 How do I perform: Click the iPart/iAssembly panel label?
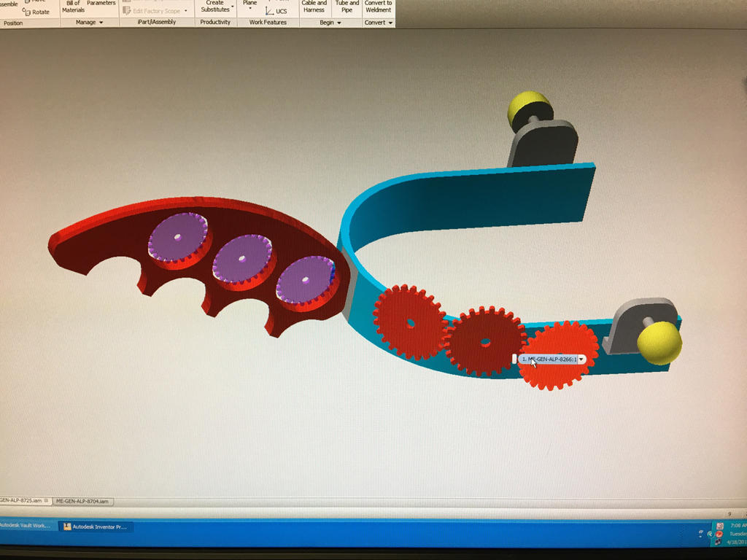156,23
